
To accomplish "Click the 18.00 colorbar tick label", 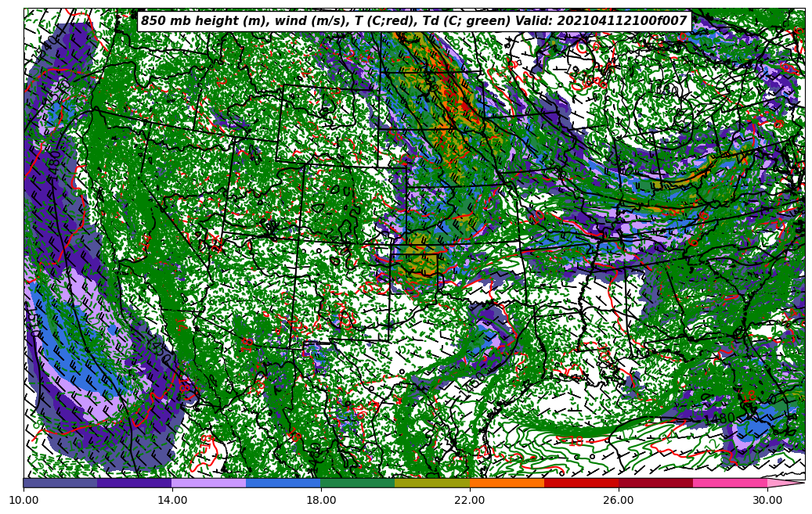I will (x=321, y=501).
